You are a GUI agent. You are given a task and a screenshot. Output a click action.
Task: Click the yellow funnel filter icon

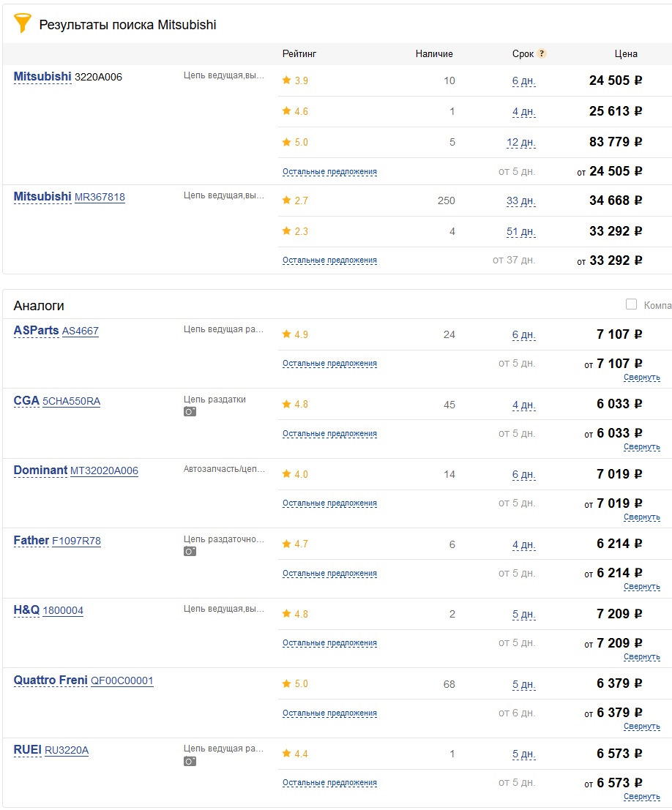coord(23,23)
